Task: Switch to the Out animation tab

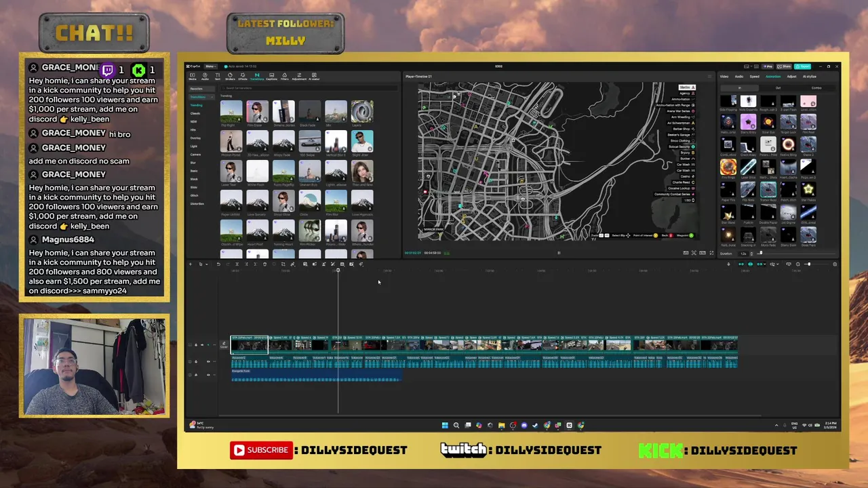Action: pyautogui.click(x=778, y=88)
